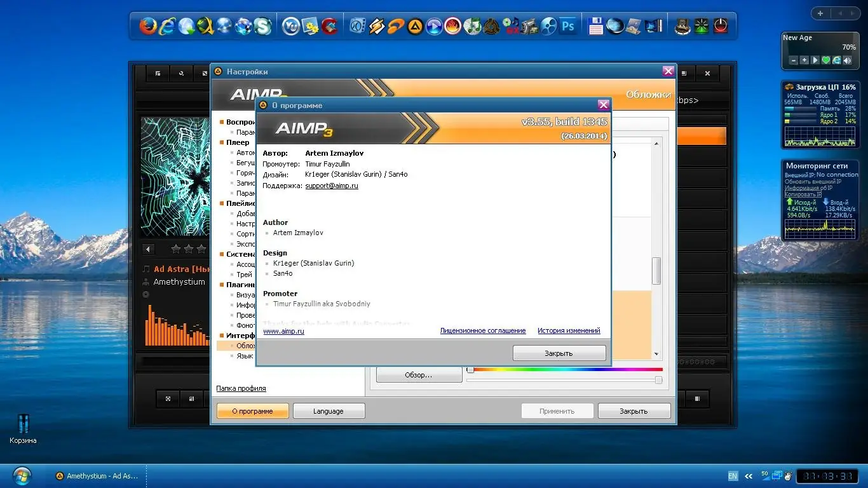868x488 pixels.
Task: Click the red power icon in dock
Action: pyautogui.click(x=720, y=26)
